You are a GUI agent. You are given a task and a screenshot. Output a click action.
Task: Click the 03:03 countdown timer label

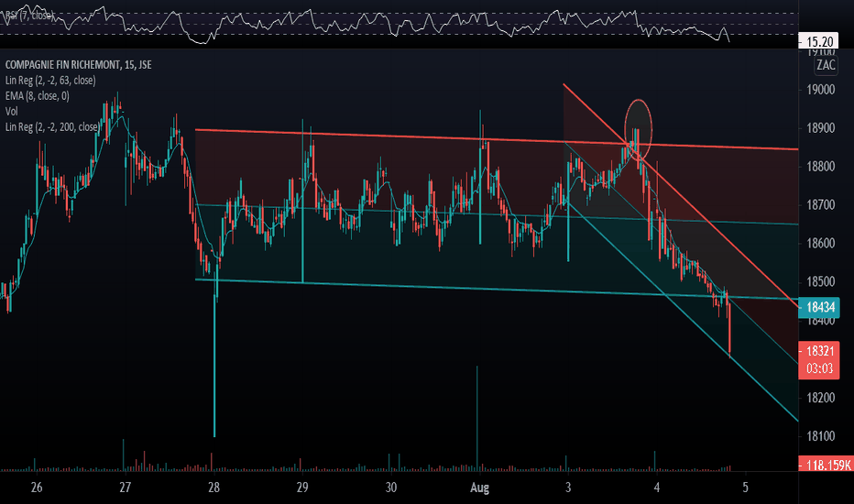click(x=819, y=369)
